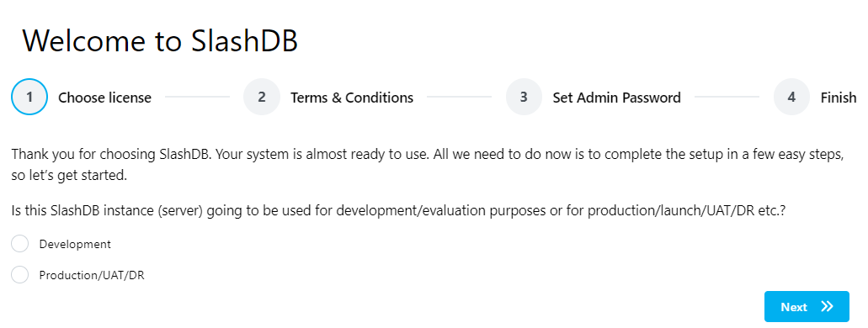The width and height of the screenshot is (868, 328).
Task: Click the Production/UAT/DR label text
Action: pos(92,275)
